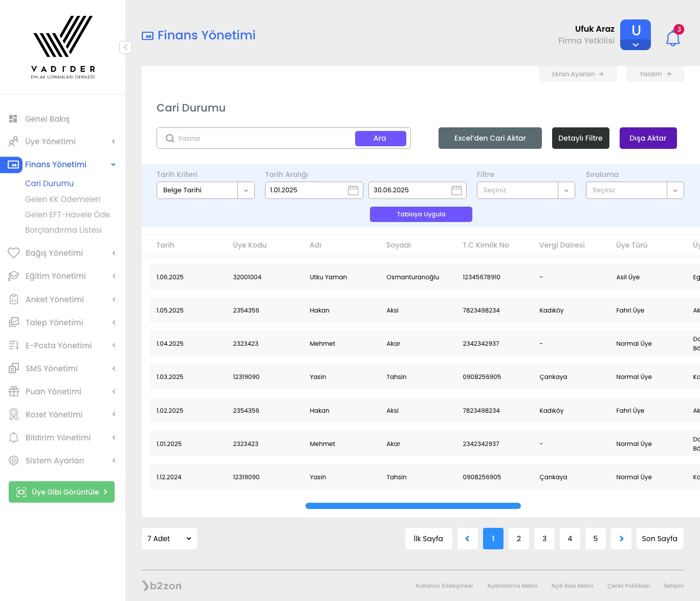Go to next page arrow

(621, 539)
